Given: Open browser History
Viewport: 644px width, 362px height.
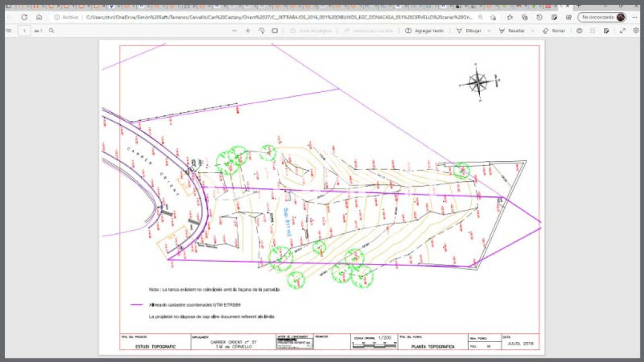Looking at the screenshot, I should pos(539,17).
